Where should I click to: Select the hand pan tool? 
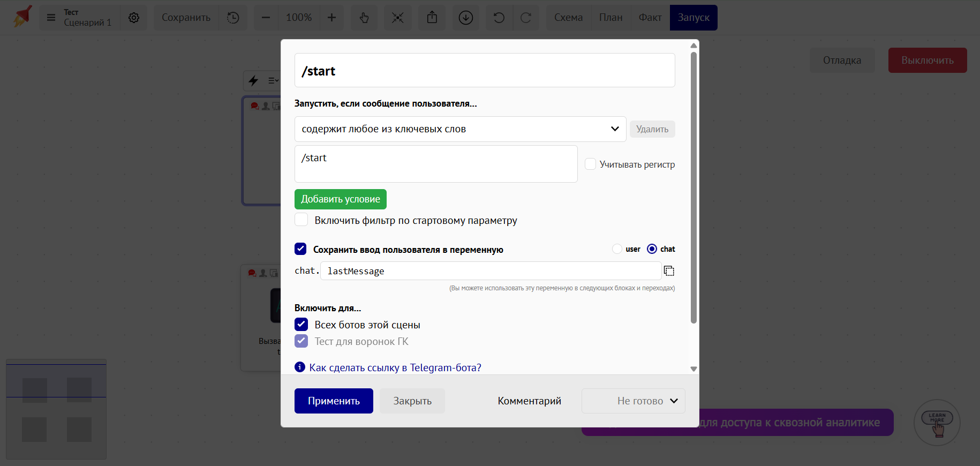click(364, 18)
